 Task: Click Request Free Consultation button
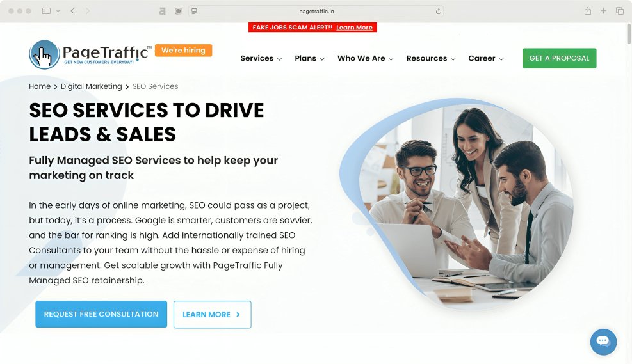tap(101, 314)
